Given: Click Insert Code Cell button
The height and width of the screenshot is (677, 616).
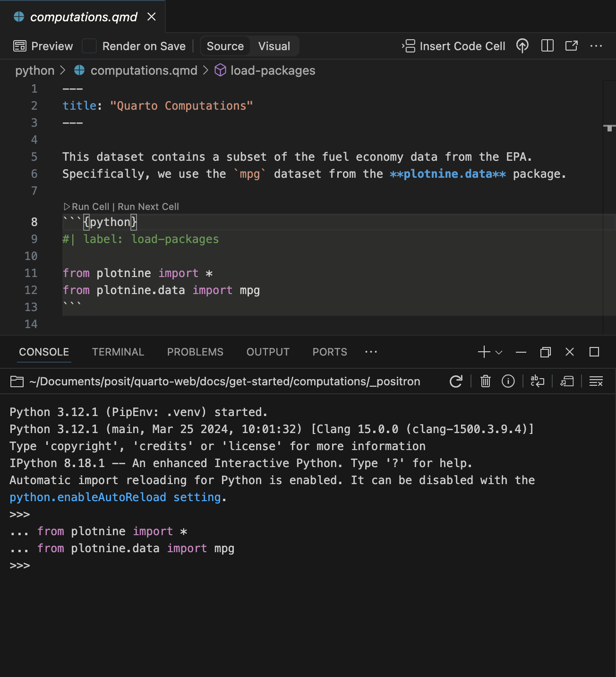Looking at the screenshot, I should (x=453, y=46).
